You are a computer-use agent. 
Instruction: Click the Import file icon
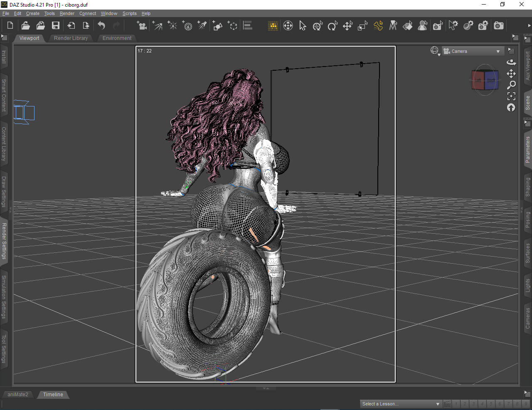coord(71,26)
